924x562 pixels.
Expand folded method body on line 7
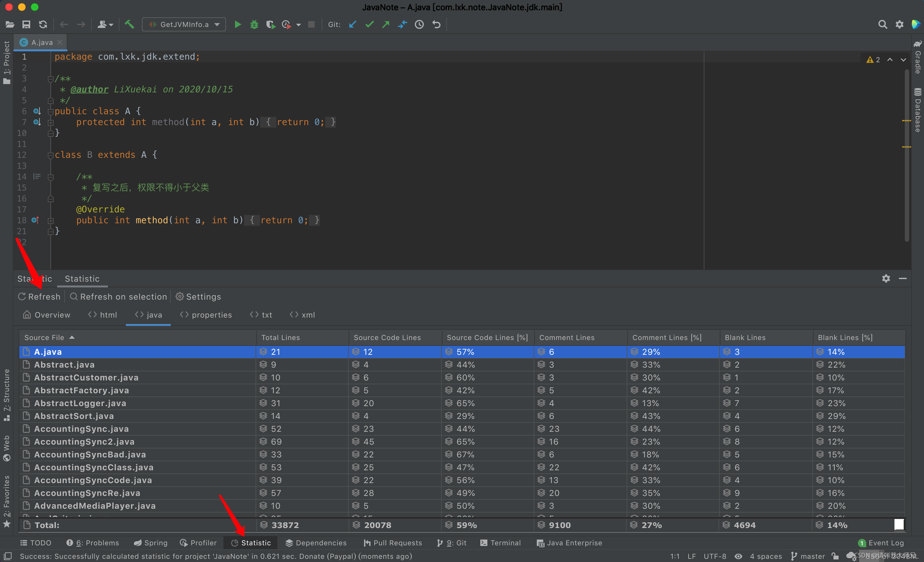pos(51,122)
